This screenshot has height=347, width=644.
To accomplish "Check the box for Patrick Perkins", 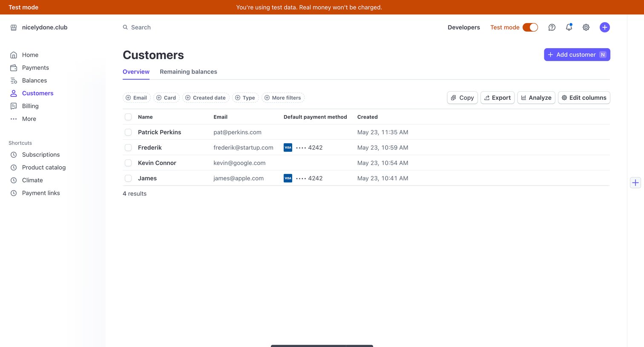I will tap(128, 132).
